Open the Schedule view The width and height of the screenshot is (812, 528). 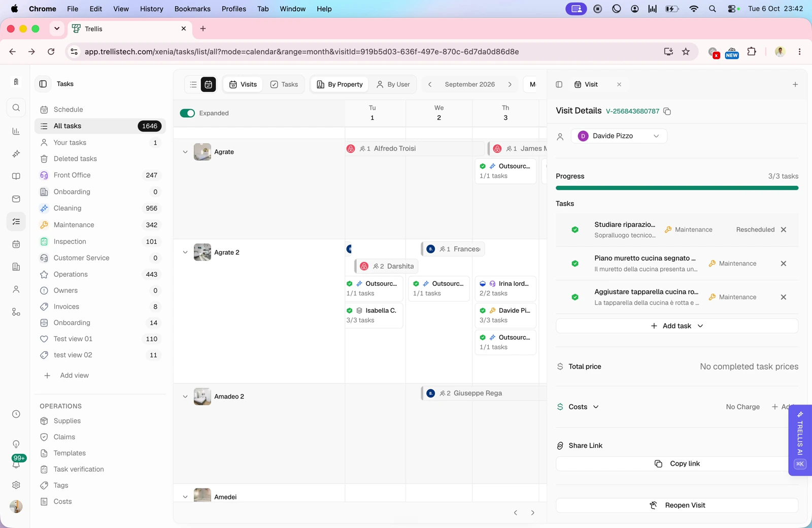pyautogui.click(x=100, y=110)
